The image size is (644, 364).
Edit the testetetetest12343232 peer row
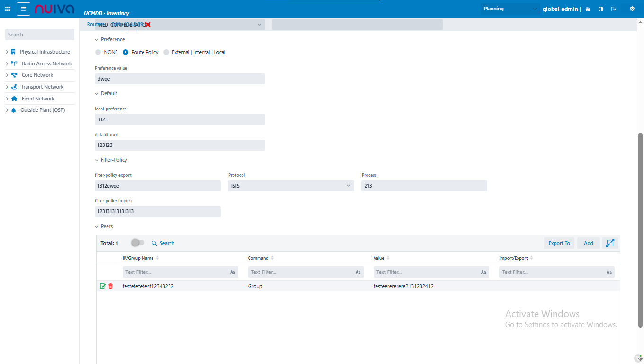(103, 286)
